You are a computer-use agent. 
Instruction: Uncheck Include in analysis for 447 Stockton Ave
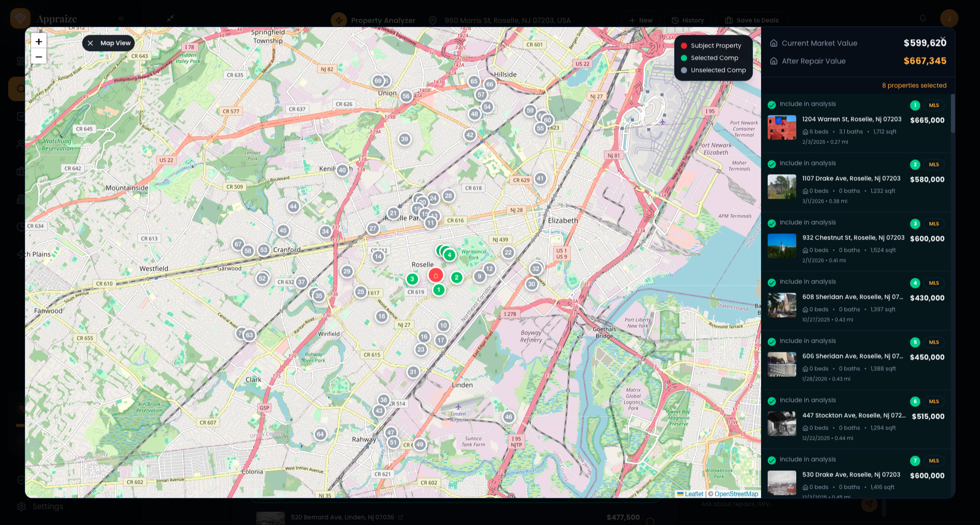coord(772,401)
